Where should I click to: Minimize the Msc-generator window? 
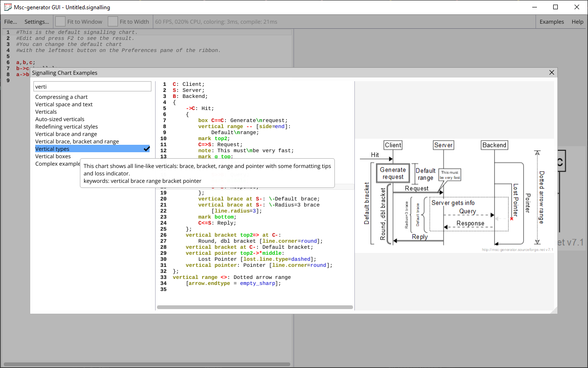(534, 7)
